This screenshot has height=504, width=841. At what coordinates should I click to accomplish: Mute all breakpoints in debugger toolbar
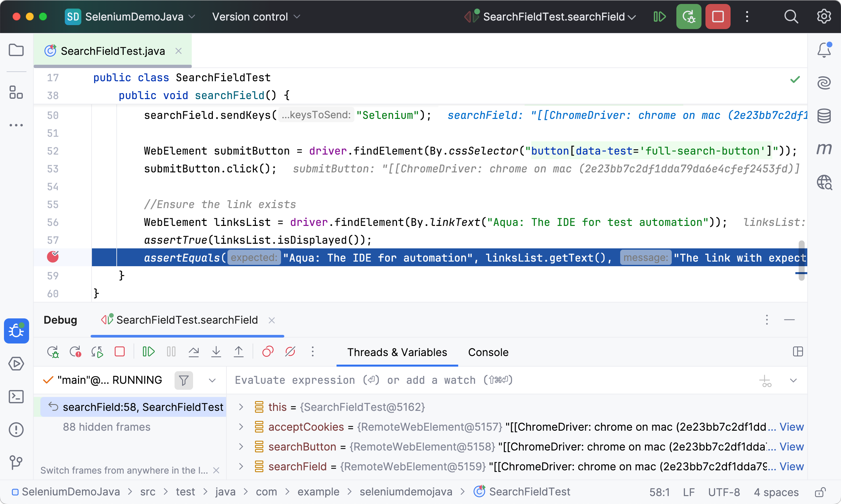(x=289, y=351)
